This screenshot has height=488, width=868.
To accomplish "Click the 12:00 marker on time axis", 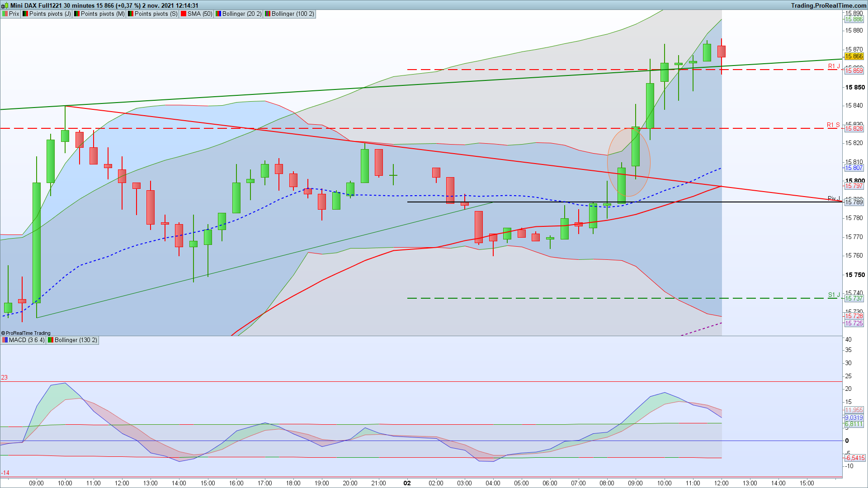I will tap(721, 483).
